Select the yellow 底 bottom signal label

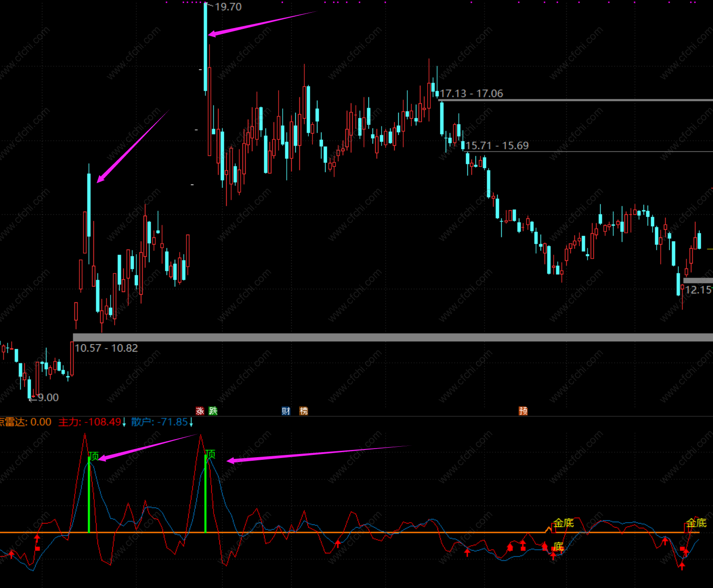(x=559, y=547)
